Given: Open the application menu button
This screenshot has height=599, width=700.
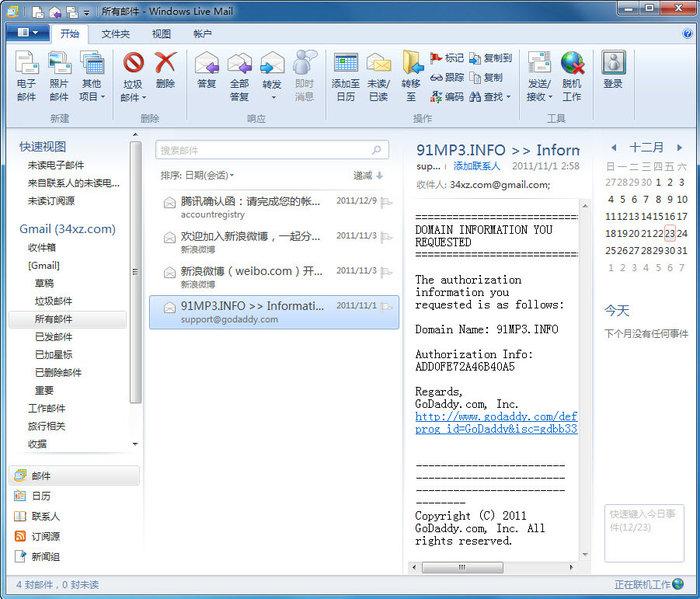Looking at the screenshot, I should (x=28, y=33).
